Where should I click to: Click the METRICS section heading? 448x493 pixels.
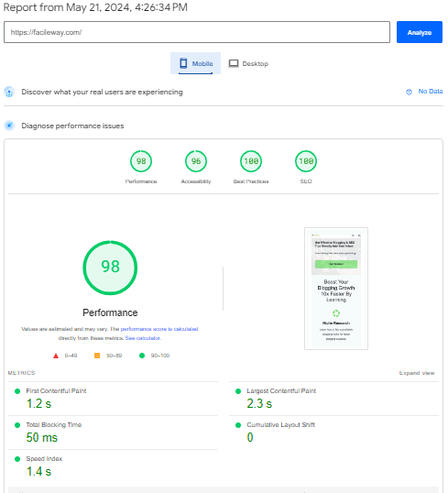[21, 373]
